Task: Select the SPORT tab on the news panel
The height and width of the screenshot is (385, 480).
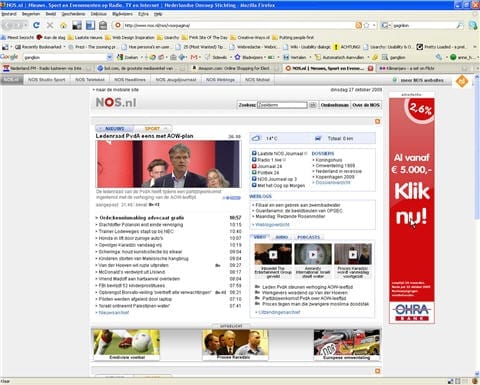Action: (x=153, y=129)
